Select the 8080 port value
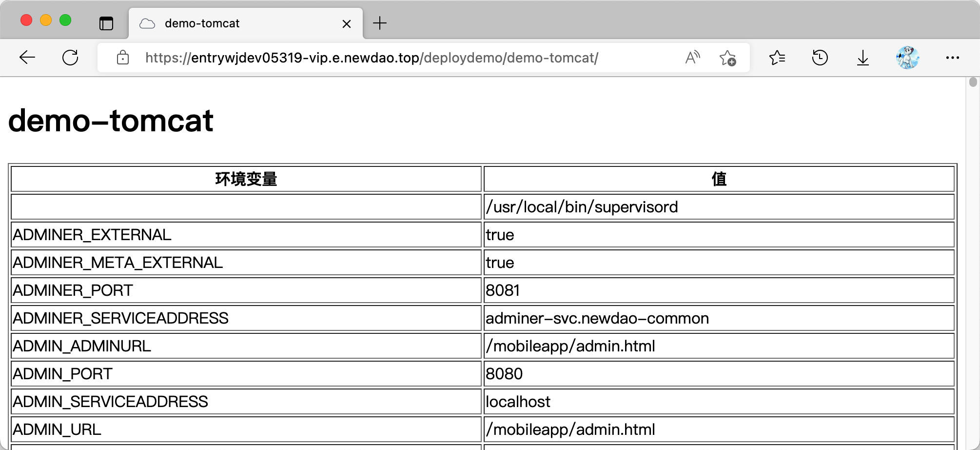Screen dimensions: 980x450 coord(504,374)
